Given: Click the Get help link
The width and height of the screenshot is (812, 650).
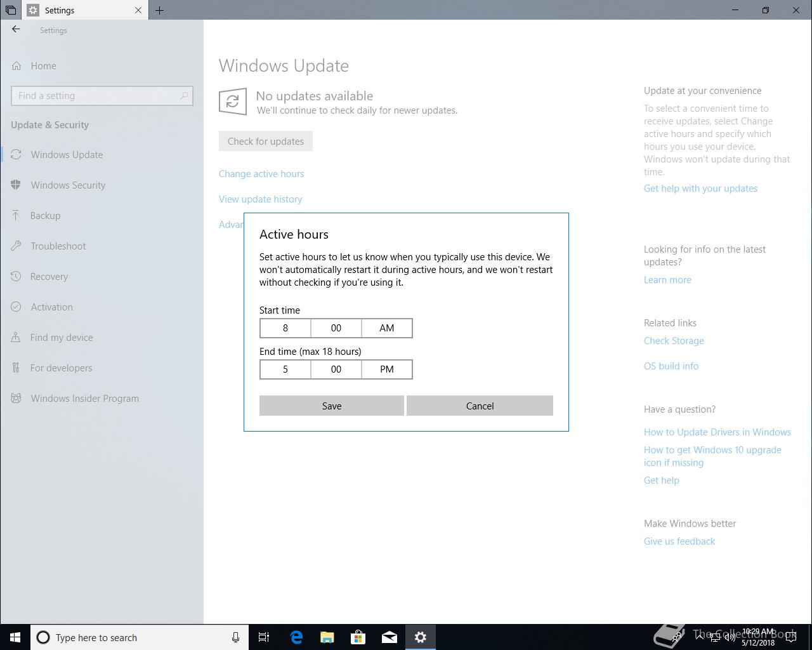Looking at the screenshot, I should 662,481.
